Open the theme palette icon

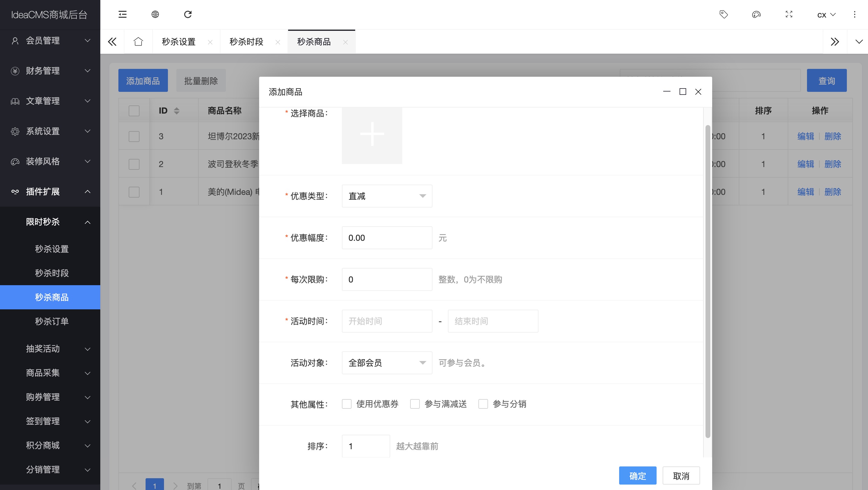pos(756,15)
